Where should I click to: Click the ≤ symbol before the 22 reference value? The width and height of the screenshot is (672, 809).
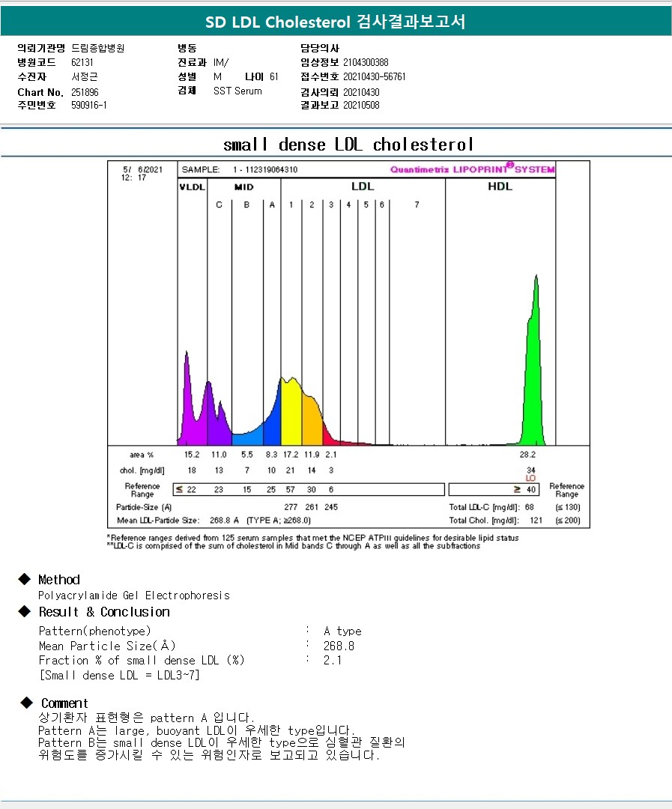click(x=179, y=489)
